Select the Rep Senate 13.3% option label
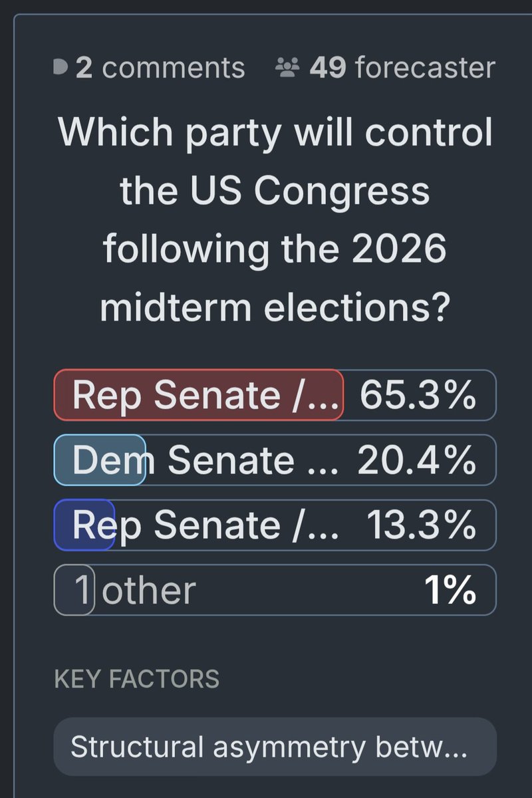 pyautogui.click(x=206, y=525)
